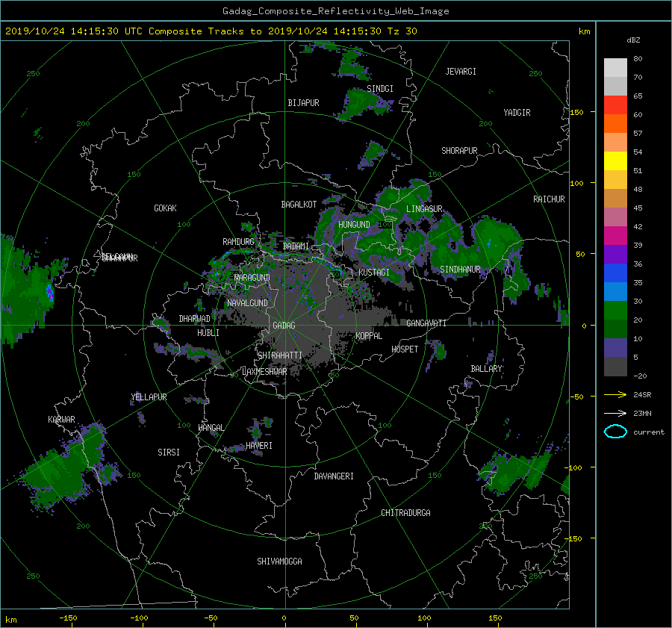Screen dimensions: 672x628
Task: Pick the magenta 39-42 dBZ legend swatch
Action: pos(615,235)
